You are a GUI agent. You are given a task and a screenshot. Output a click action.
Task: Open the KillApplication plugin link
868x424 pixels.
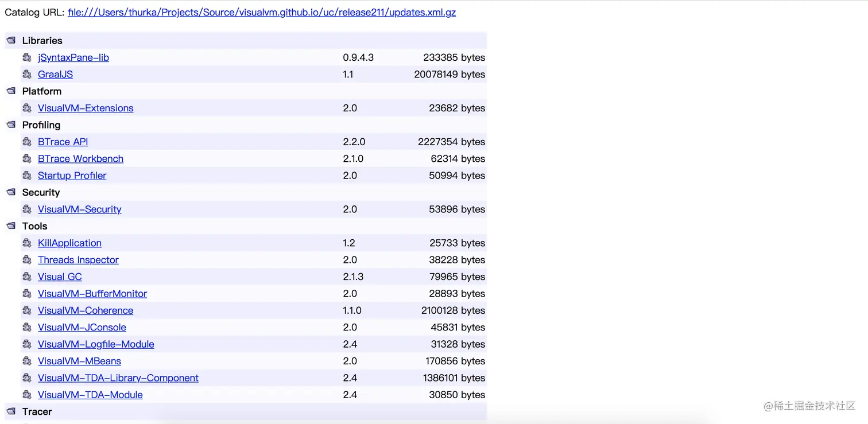coord(69,243)
